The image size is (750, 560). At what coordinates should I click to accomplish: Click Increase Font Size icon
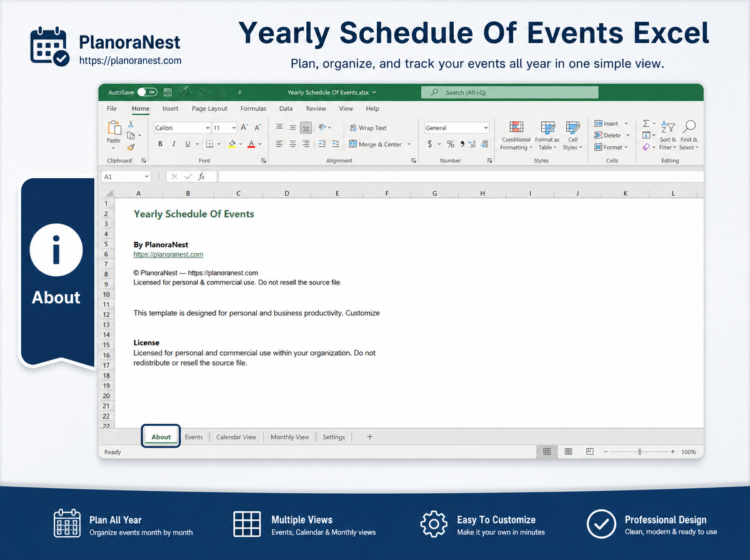[x=245, y=127]
